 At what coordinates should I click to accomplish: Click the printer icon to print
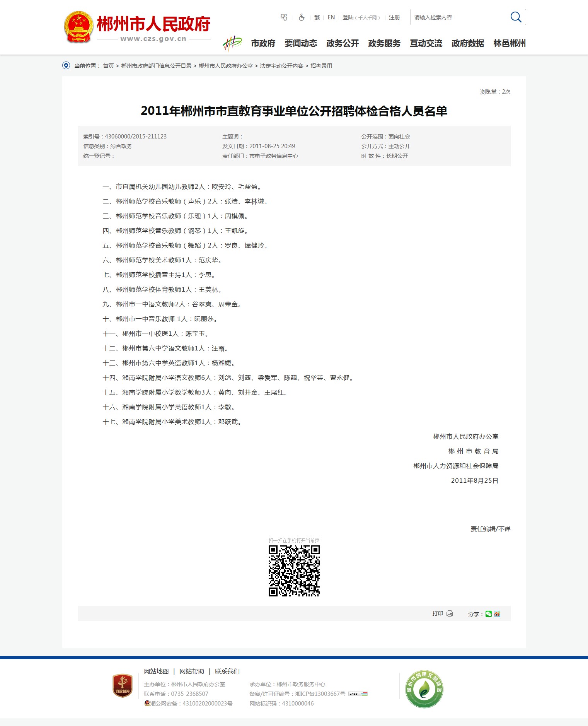pos(450,613)
